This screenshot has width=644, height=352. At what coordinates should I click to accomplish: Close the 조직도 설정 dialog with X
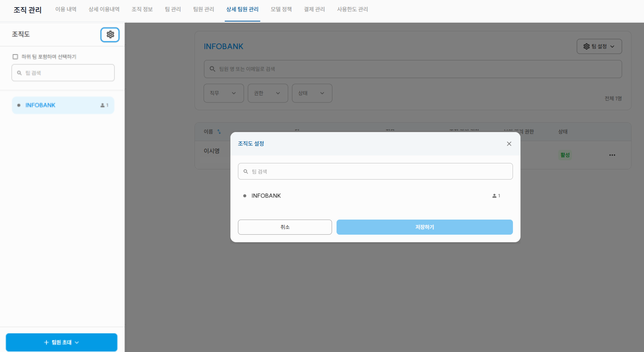point(509,144)
